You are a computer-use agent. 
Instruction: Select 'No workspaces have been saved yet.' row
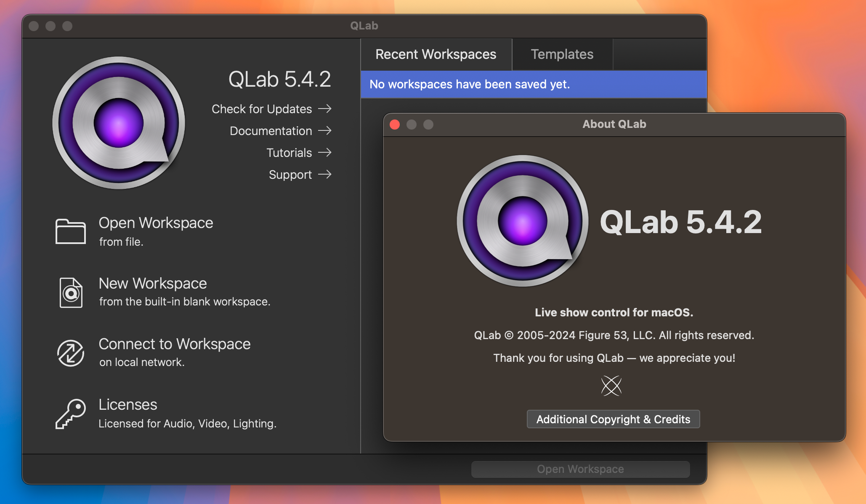point(534,84)
